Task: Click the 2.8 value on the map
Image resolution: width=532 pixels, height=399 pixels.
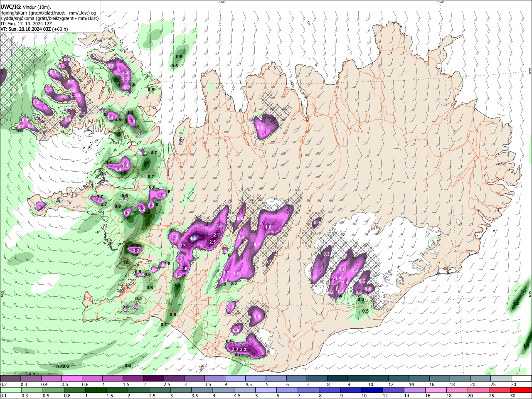Action: [x=185, y=269]
